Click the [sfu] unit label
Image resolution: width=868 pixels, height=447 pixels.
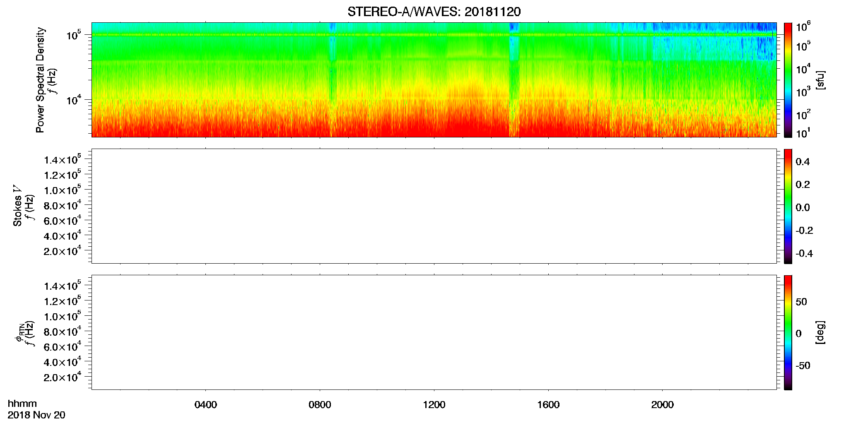click(820, 80)
